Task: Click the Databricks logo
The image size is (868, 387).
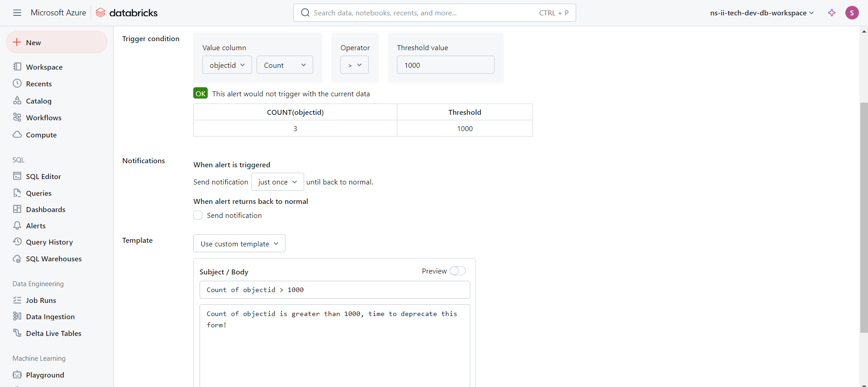Action: (127, 13)
